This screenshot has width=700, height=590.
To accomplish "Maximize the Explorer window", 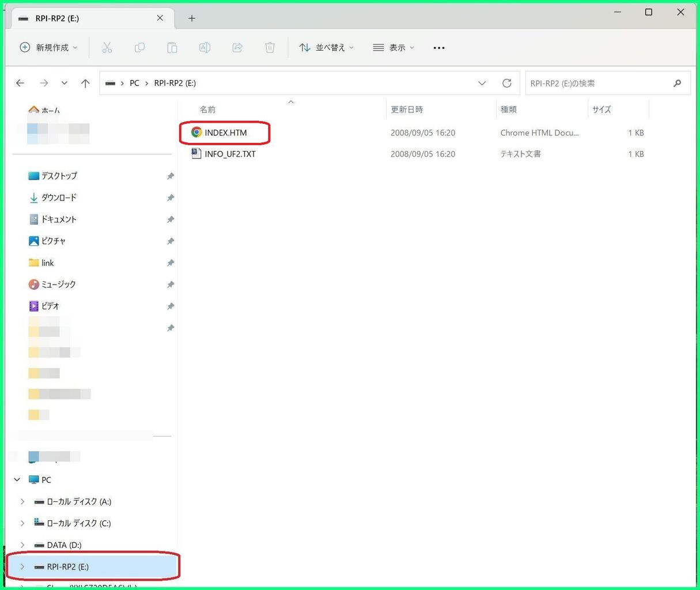I will 649,12.
